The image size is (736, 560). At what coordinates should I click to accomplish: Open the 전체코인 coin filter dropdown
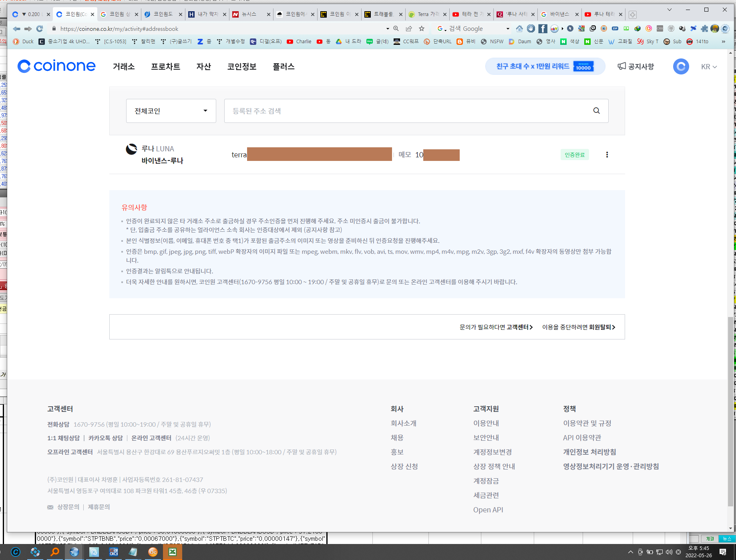pyautogui.click(x=171, y=111)
